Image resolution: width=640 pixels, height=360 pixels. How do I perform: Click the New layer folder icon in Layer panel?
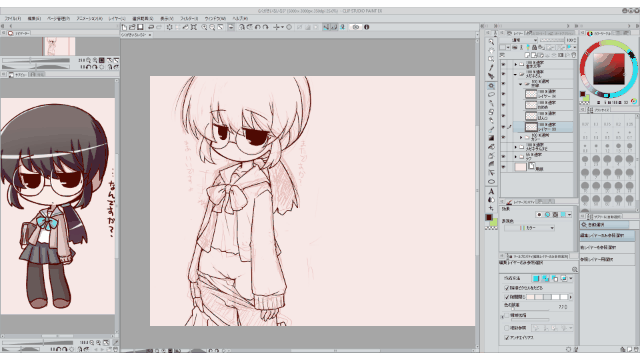click(x=541, y=55)
